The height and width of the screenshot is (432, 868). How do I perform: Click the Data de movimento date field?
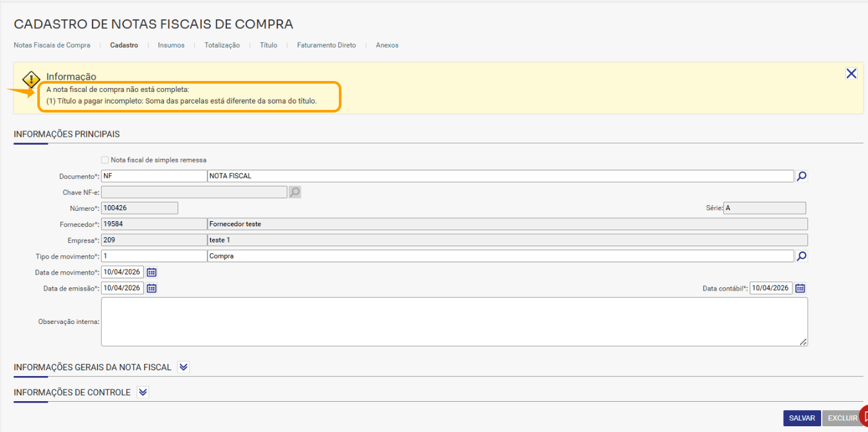tap(122, 272)
